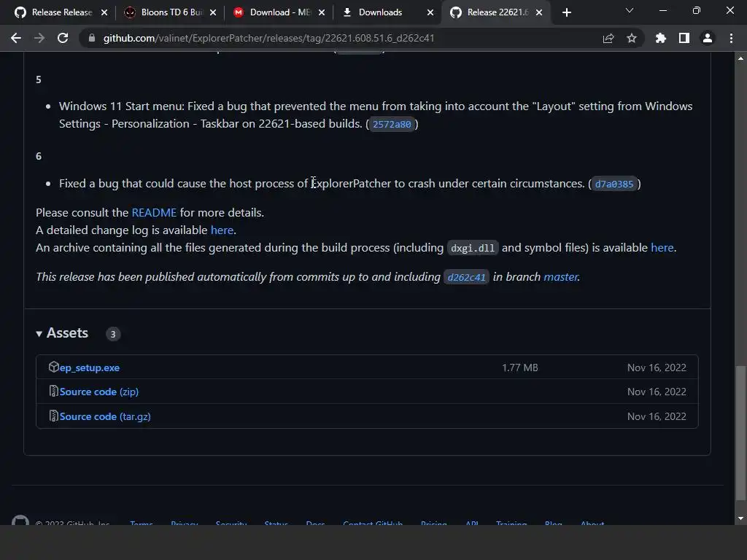Download Source code (tar.gz)

(x=105, y=416)
